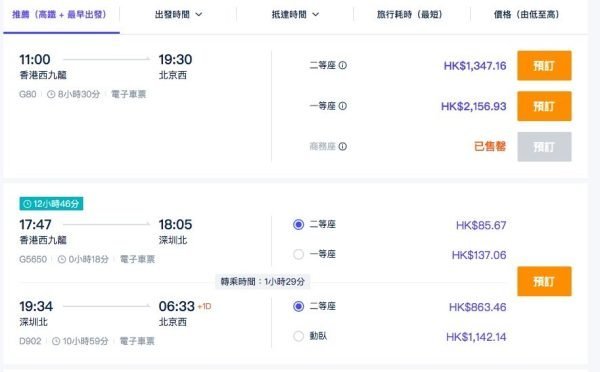The width and height of the screenshot is (600, 372).
Task: Book the transfer trip via 深圳北
Action: click(544, 282)
